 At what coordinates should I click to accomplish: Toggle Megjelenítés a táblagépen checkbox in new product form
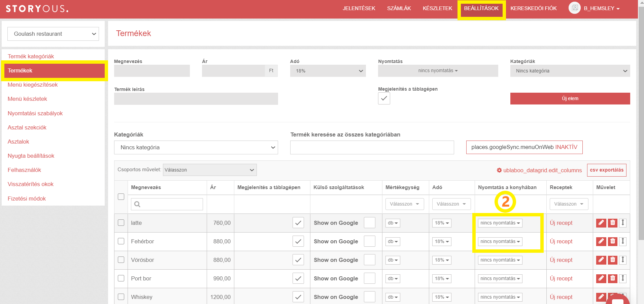point(384,98)
